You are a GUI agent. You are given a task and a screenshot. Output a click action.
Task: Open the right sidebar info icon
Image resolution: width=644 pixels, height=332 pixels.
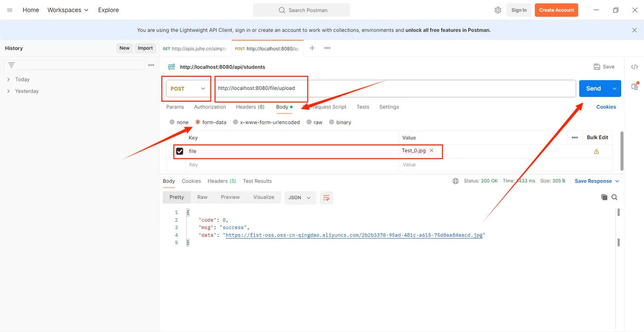[635, 86]
